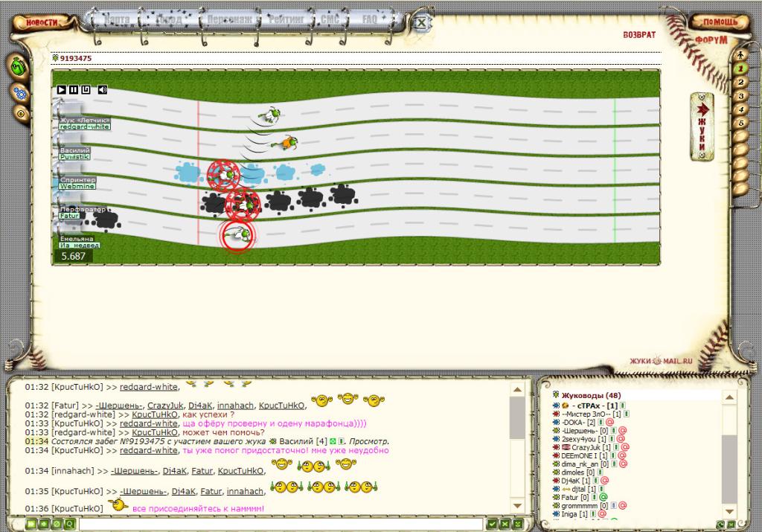Click mail icon next to CrazyJuk
This screenshot has width=762, height=532.
pos(625,447)
